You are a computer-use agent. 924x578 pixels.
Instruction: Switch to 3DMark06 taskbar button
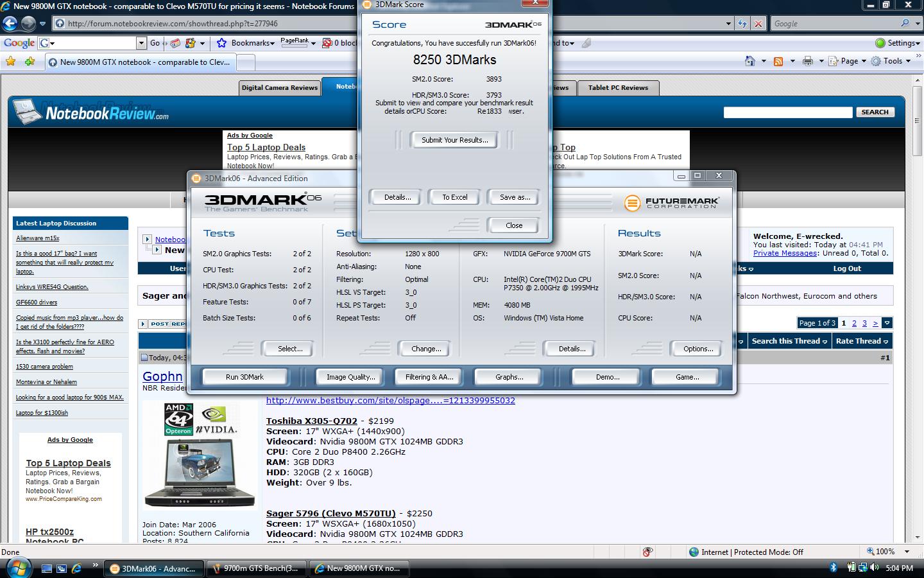[153, 568]
